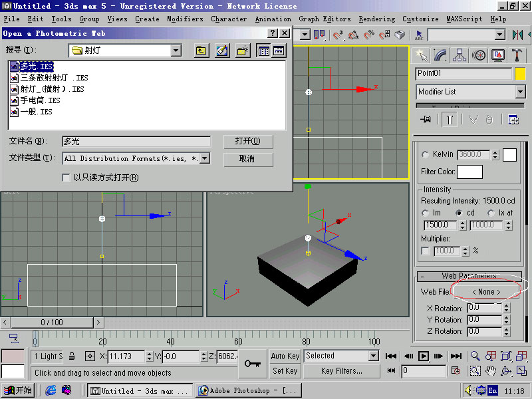532x399 pixels.
Task: Open the Motion panel tab
Action: click(x=479, y=55)
